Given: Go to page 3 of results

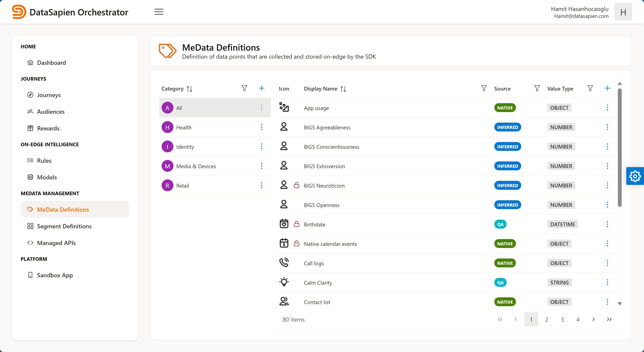Looking at the screenshot, I should pyautogui.click(x=562, y=319).
